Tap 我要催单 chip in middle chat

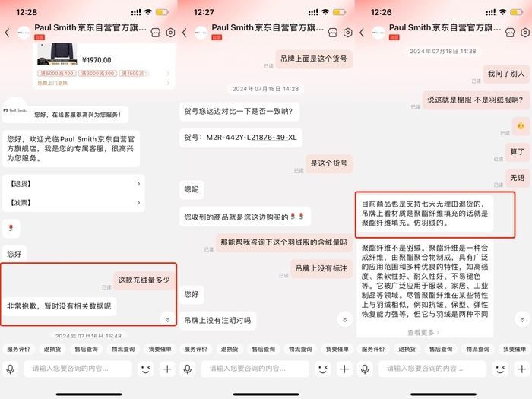pyautogui.click(x=337, y=349)
